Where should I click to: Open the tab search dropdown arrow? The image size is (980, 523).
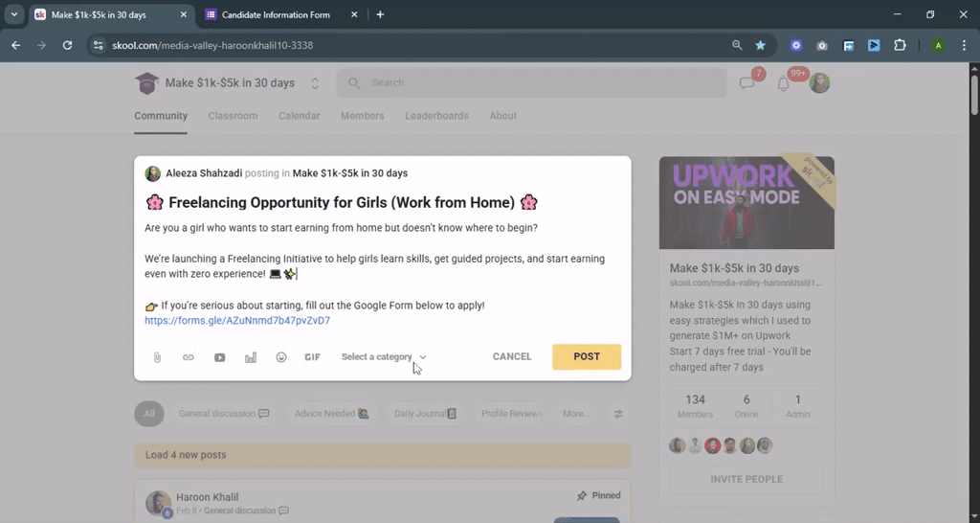pyautogui.click(x=13, y=14)
